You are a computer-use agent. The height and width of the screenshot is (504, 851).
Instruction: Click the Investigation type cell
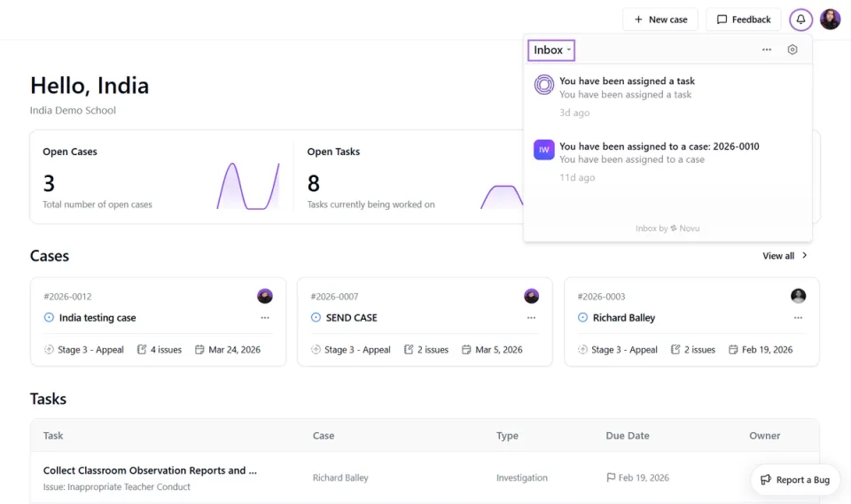[x=521, y=478]
